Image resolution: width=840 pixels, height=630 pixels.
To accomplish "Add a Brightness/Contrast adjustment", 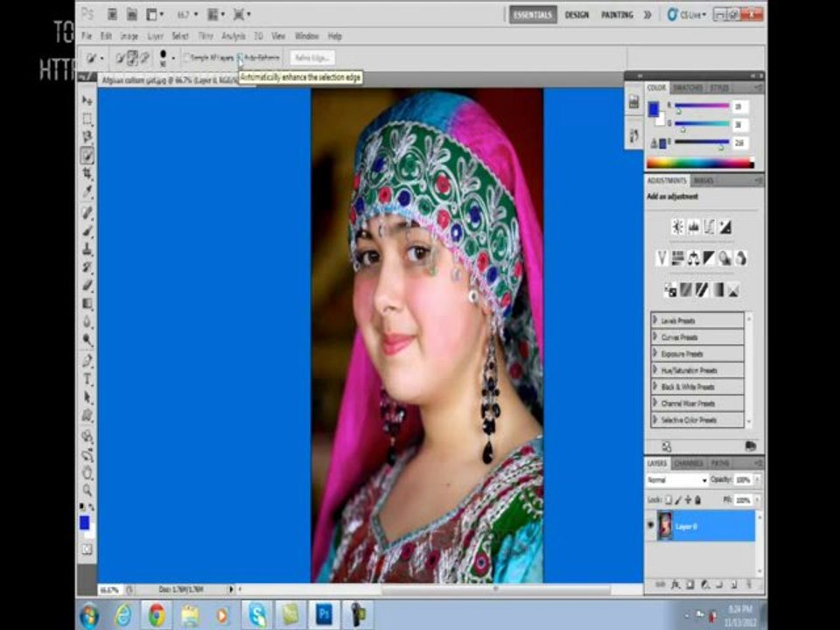I will [x=677, y=227].
